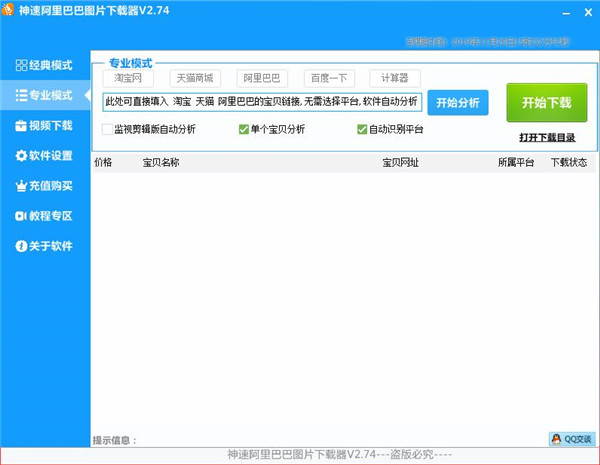Enable 监视剪辑版自动分析 checkbox

pyautogui.click(x=108, y=129)
